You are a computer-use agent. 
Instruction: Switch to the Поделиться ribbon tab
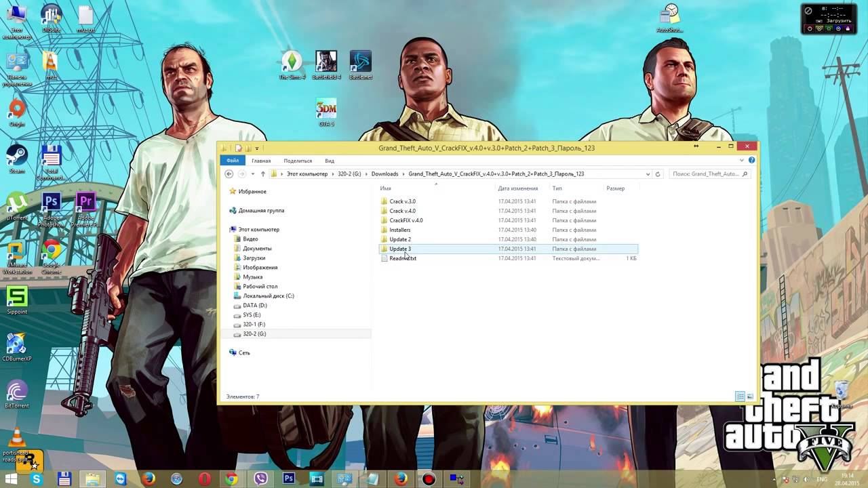(298, 161)
